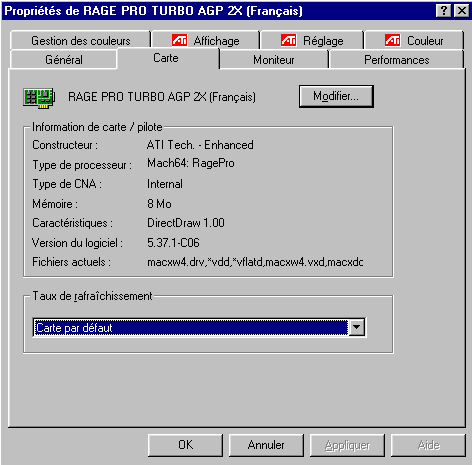Click the Annuler button
472x465 pixels.
click(266, 445)
